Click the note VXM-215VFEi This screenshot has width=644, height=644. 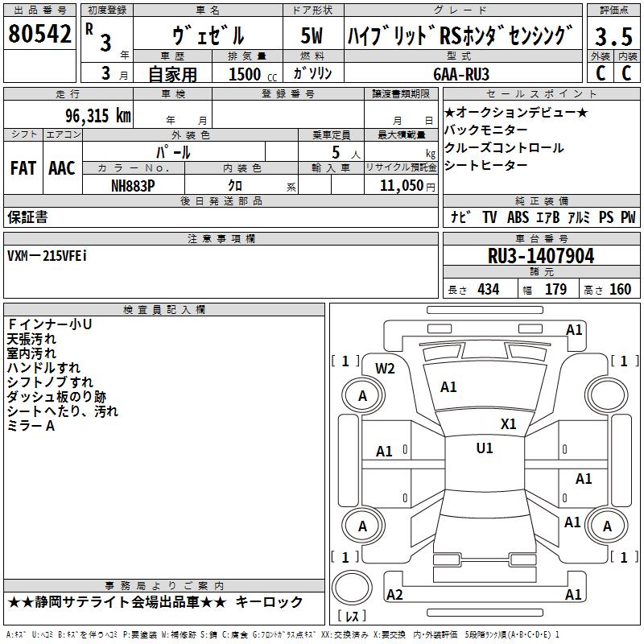tap(47, 256)
